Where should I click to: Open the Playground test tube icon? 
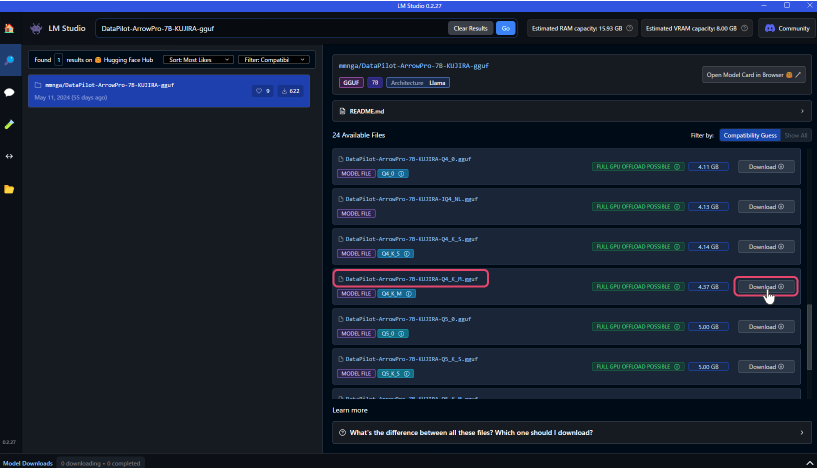click(x=9, y=124)
